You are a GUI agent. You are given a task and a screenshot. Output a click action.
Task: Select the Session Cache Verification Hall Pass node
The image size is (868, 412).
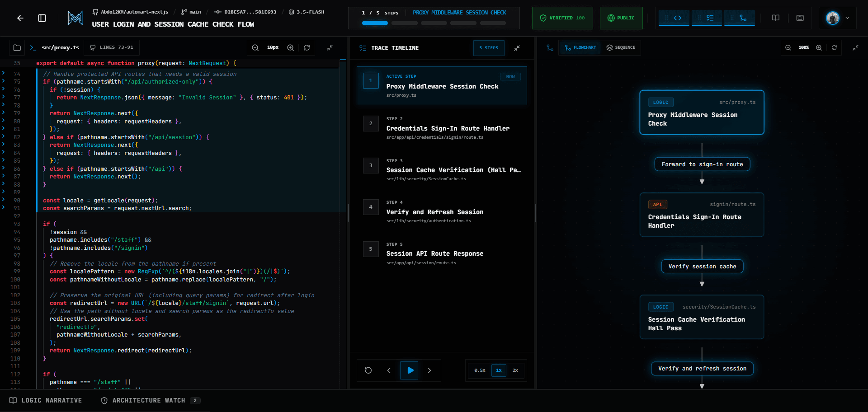tap(702, 317)
